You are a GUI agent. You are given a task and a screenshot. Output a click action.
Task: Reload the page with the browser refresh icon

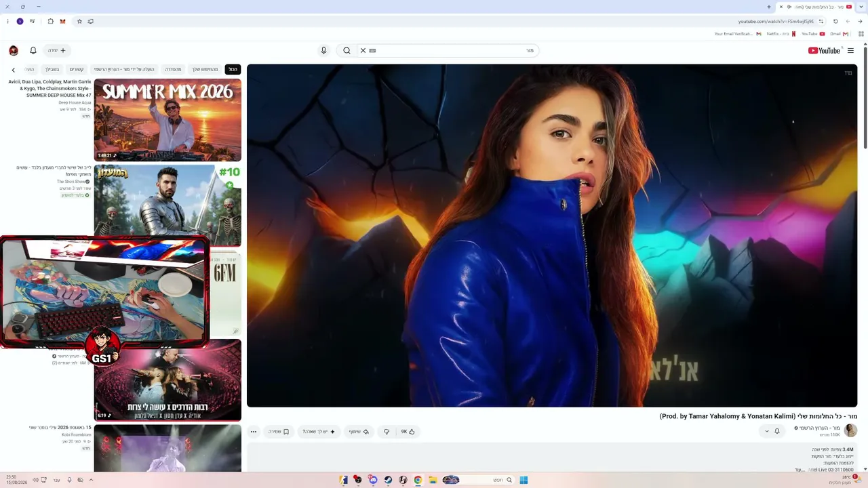point(835,21)
